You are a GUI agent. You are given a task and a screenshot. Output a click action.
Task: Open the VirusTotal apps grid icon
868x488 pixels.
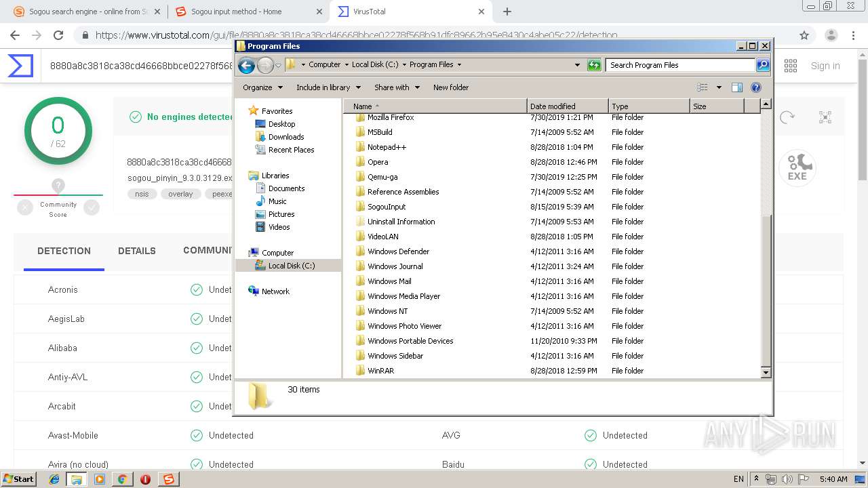point(791,66)
